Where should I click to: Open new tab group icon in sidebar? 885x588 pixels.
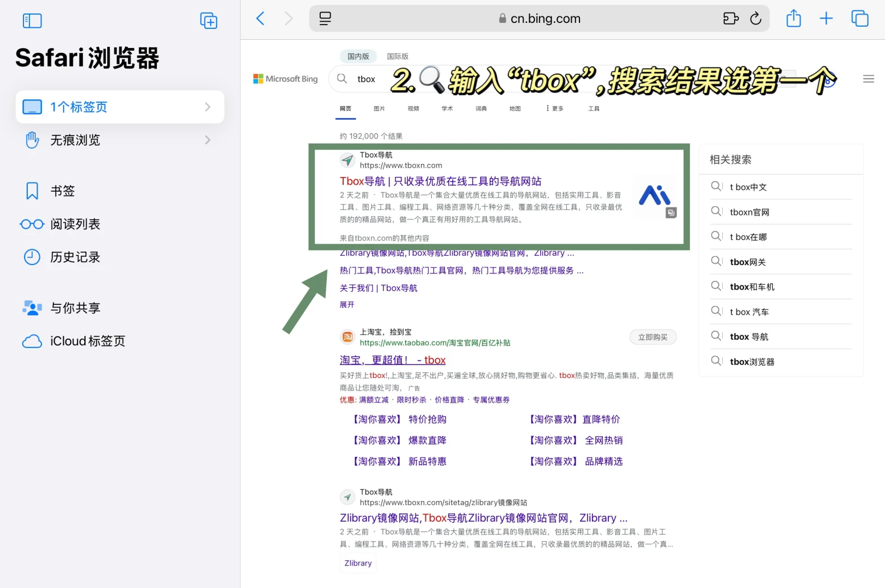click(x=209, y=21)
